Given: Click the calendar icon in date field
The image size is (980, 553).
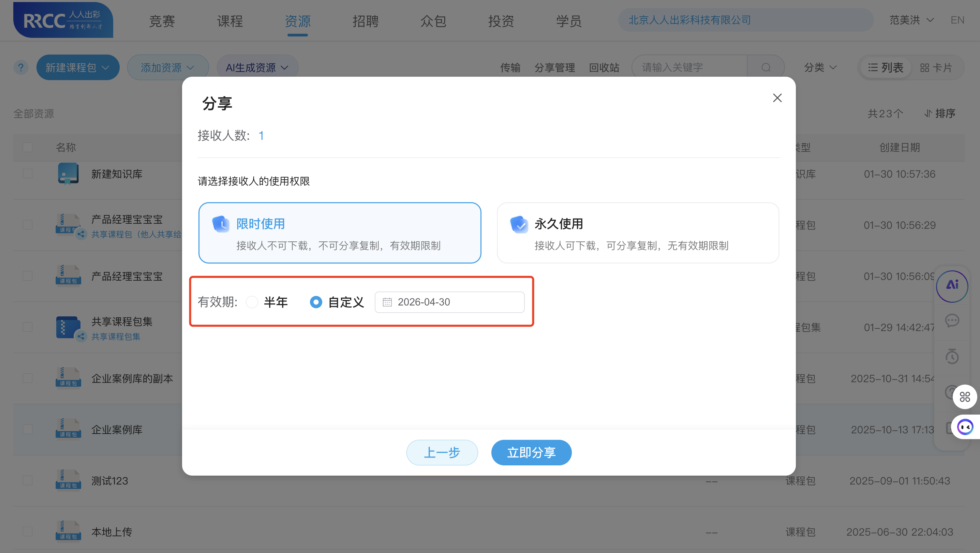Looking at the screenshot, I should 387,302.
